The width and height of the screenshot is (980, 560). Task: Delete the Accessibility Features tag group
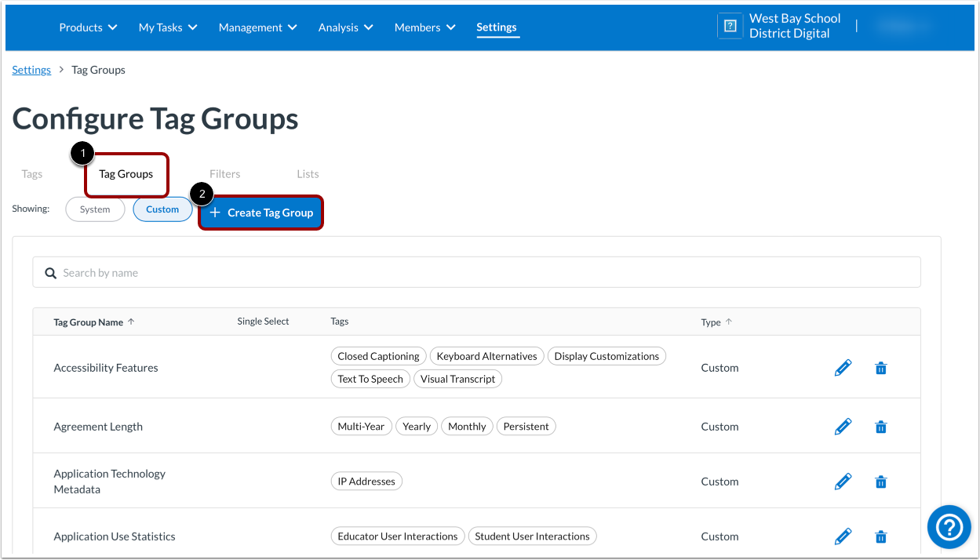coord(880,367)
